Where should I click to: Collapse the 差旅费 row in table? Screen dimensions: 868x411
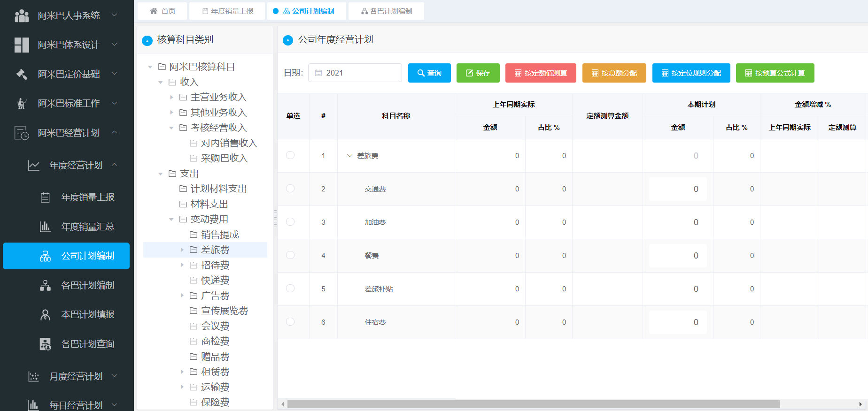[x=349, y=156]
